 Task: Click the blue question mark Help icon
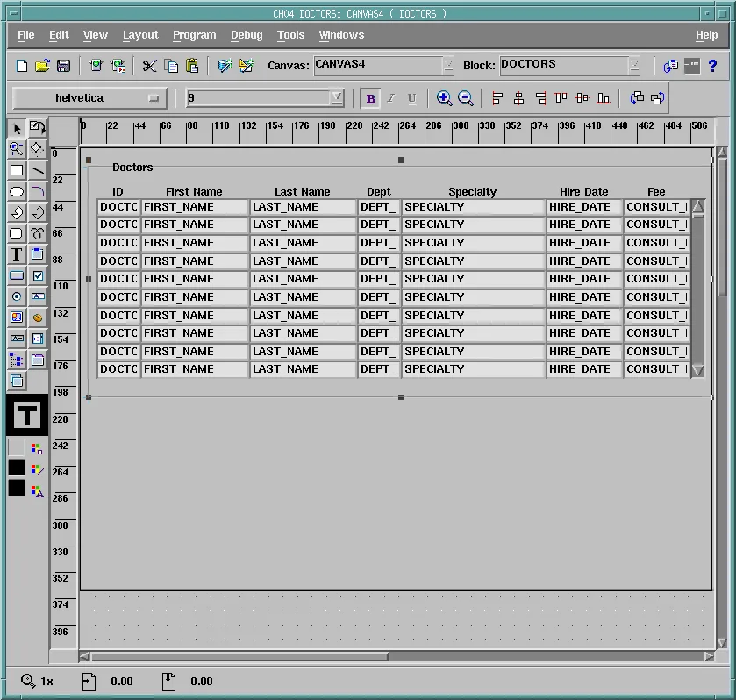point(712,66)
